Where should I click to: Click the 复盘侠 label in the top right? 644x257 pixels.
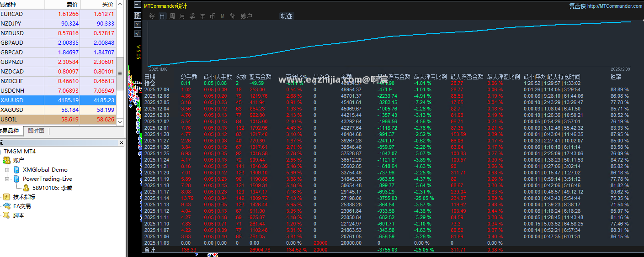pos(577,6)
